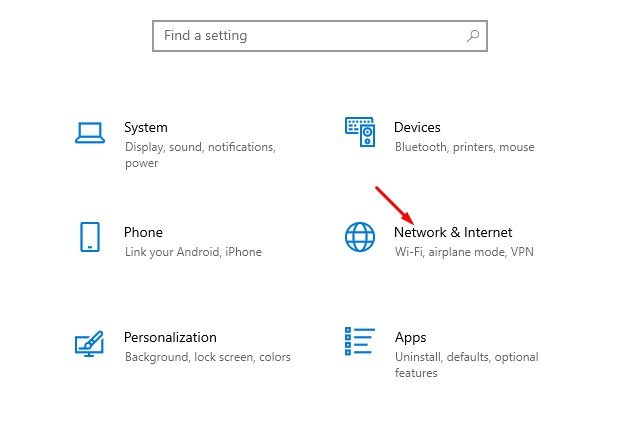Click the Apps list icon
This screenshot has width=641, height=426.
[x=359, y=342]
